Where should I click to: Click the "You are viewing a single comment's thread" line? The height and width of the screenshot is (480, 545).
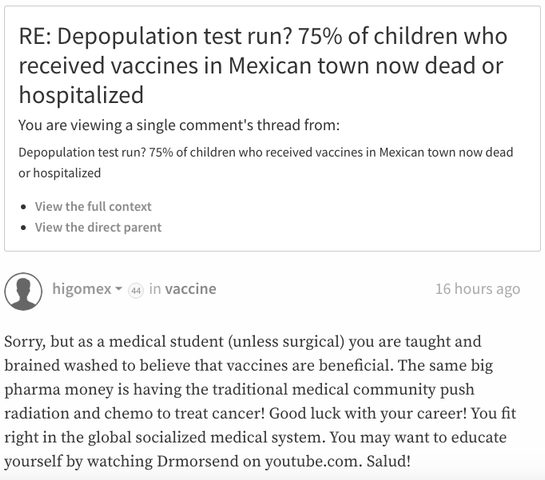pos(179,125)
